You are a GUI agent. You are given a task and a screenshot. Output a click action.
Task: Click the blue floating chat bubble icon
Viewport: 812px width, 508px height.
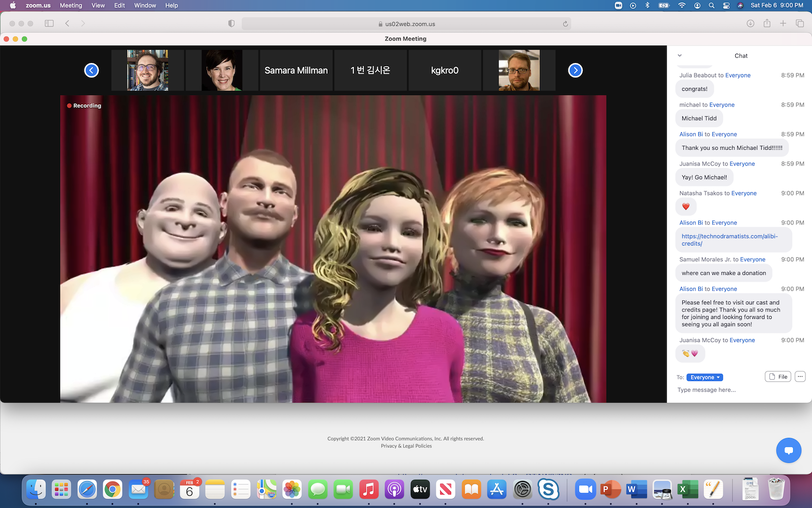click(789, 450)
